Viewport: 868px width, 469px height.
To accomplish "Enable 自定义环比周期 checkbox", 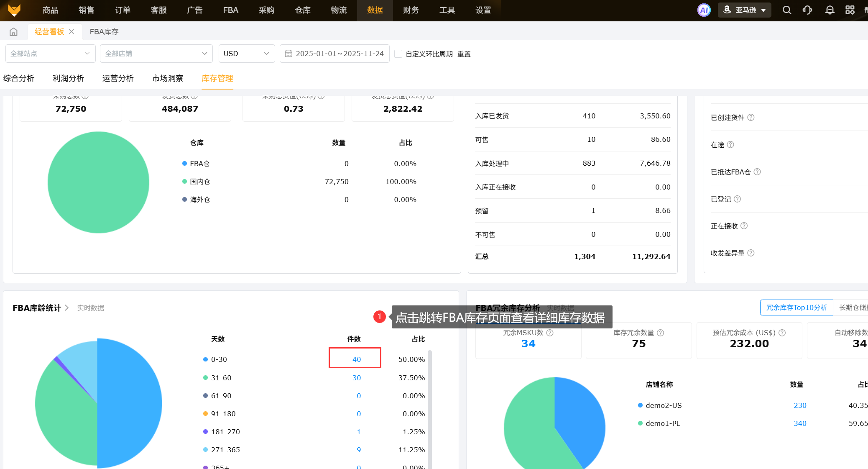I will [398, 54].
